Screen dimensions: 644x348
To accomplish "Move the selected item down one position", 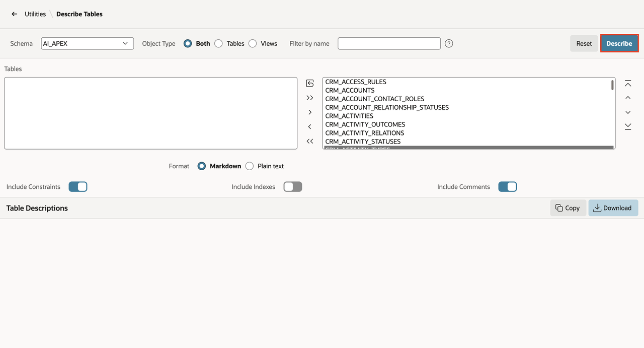I will 628,112.
